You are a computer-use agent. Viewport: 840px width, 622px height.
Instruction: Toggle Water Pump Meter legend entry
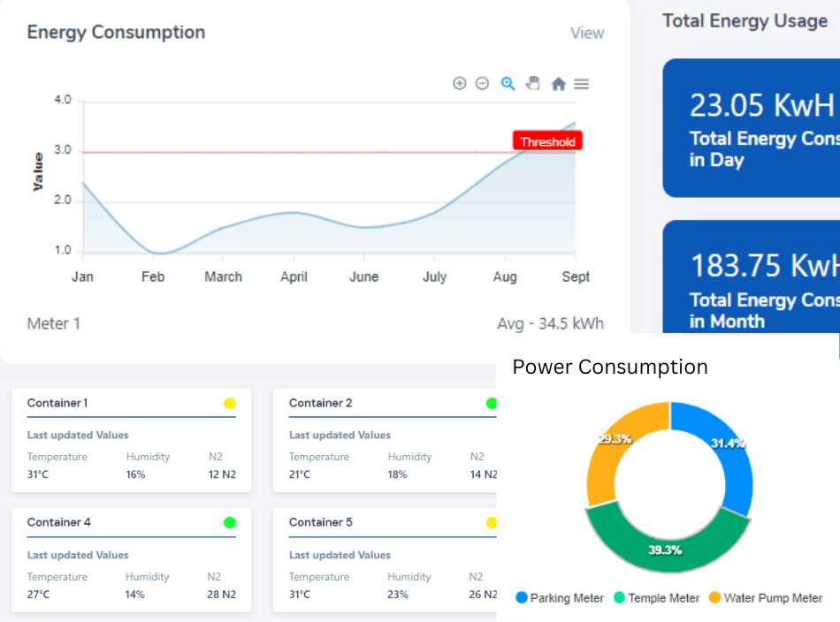[766, 598]
